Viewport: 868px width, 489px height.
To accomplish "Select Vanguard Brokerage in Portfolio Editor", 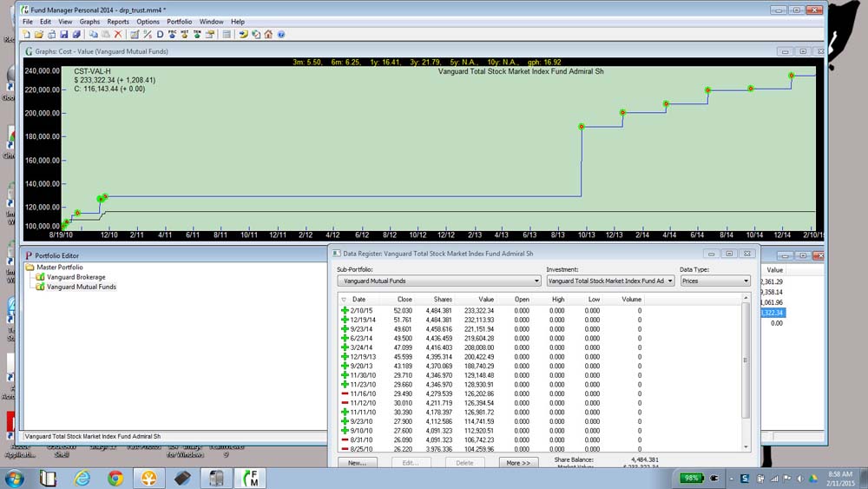I will [x=76, y=277].
